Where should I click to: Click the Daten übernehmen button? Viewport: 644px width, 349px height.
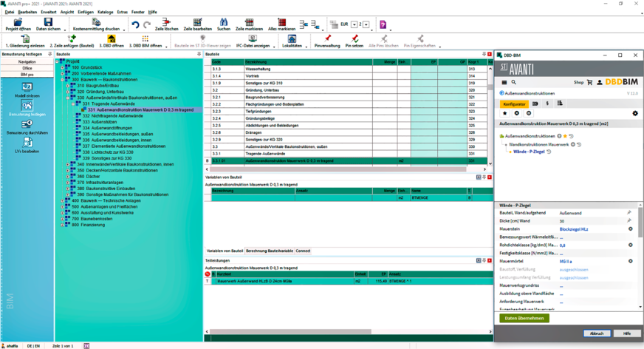click(x=524, y=318)
